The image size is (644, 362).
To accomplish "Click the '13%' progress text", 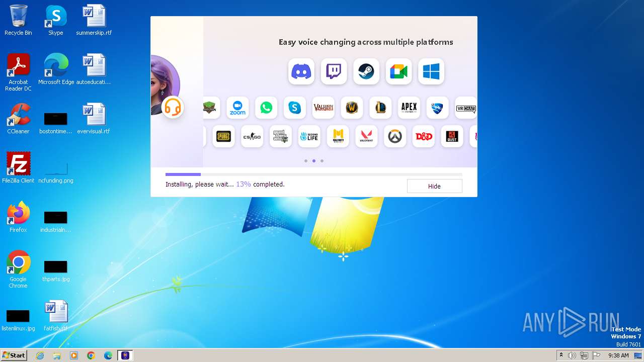I will point(244,185).
